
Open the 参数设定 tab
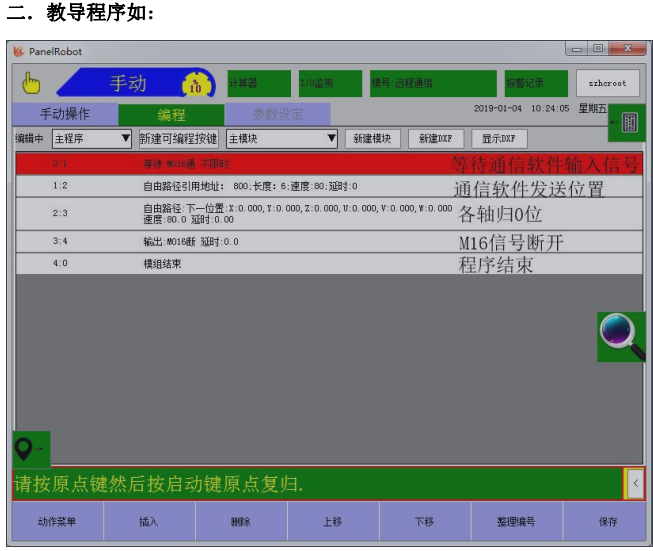pos(277,115)
